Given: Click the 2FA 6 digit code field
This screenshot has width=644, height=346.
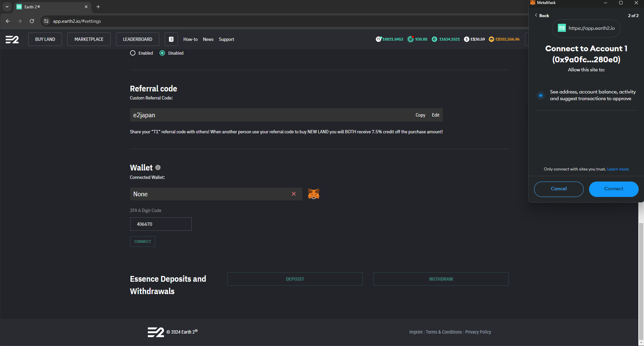Looking at the screenshot, I should pos(161,224).
